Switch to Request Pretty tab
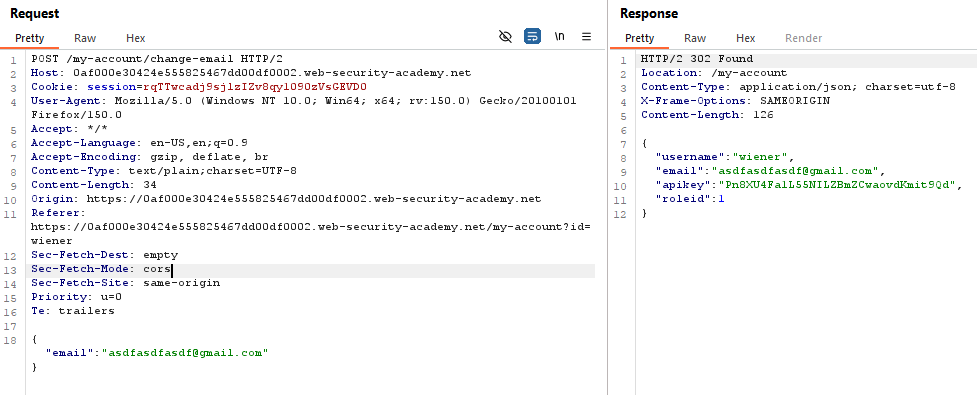 (x=29, y=38)
